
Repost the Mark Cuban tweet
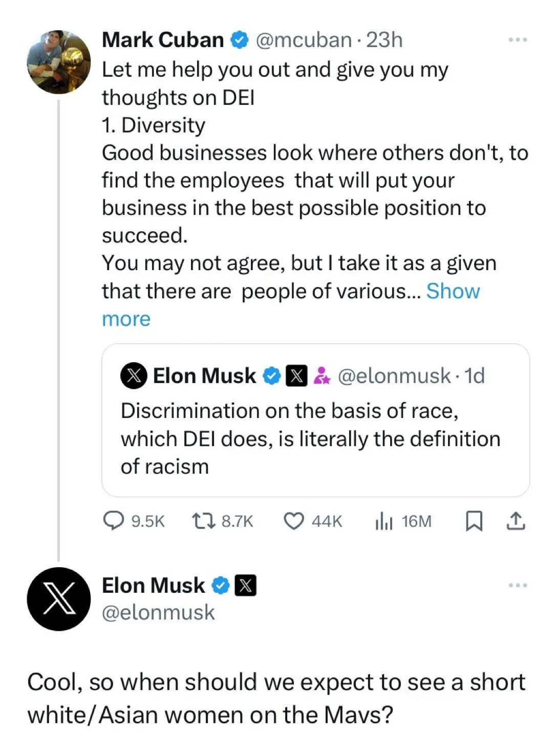[203, 521]
